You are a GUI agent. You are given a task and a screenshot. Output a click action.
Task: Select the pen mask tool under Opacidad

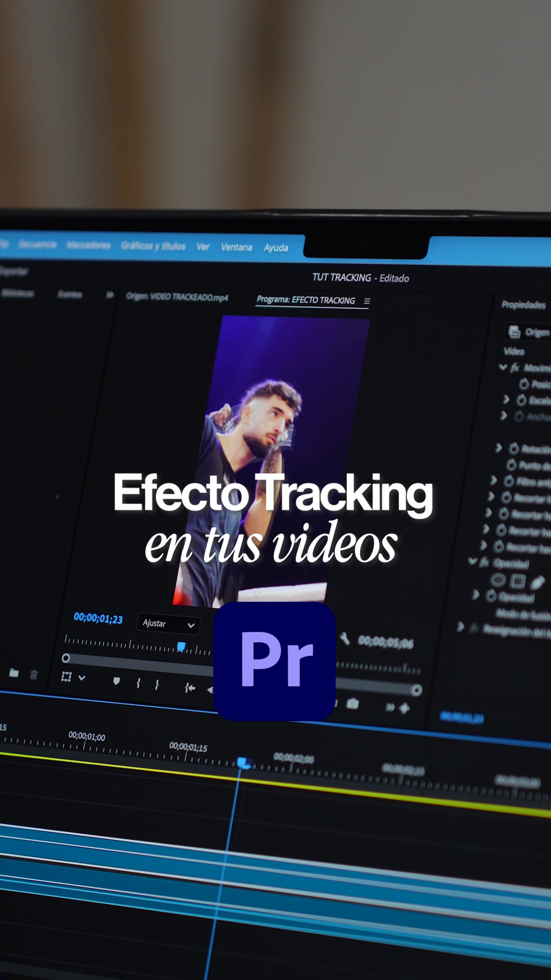tap(537, 582)
